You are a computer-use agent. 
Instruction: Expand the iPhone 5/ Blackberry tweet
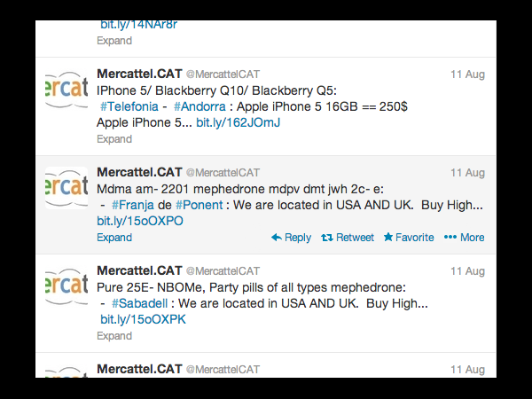point(114,139)
